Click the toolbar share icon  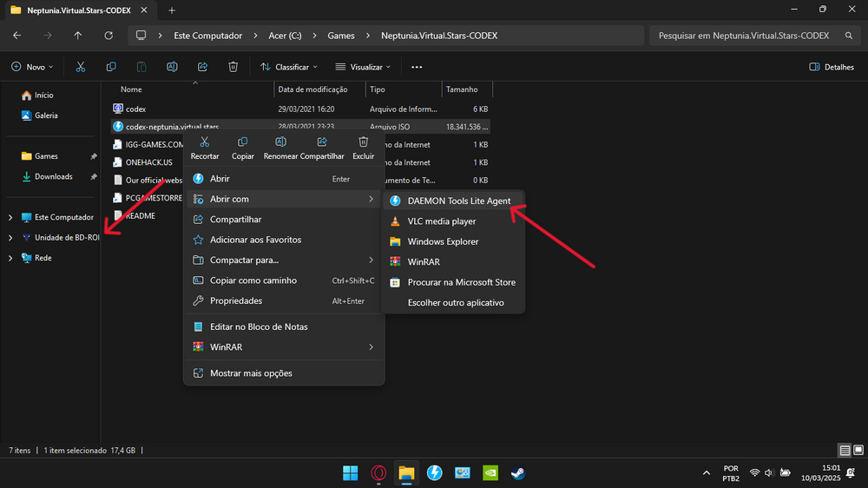click(x=202, y=67)
